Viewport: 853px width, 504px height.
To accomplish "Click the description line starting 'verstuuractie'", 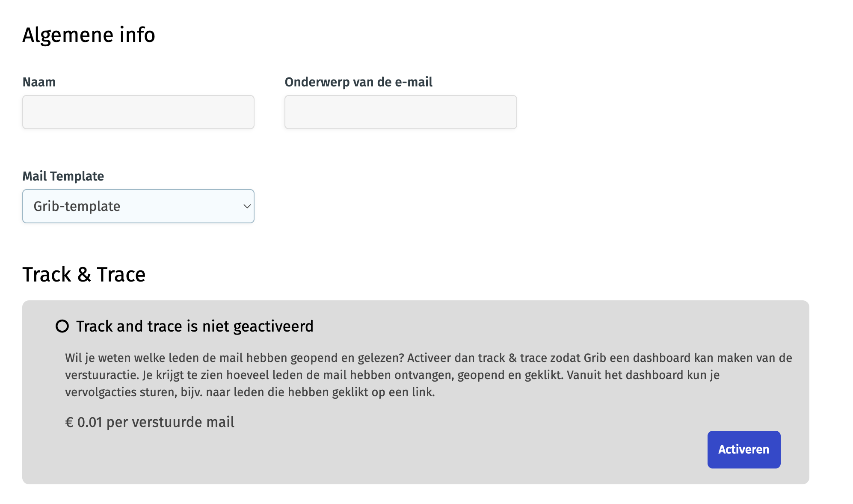I will (x=392, y=375).
